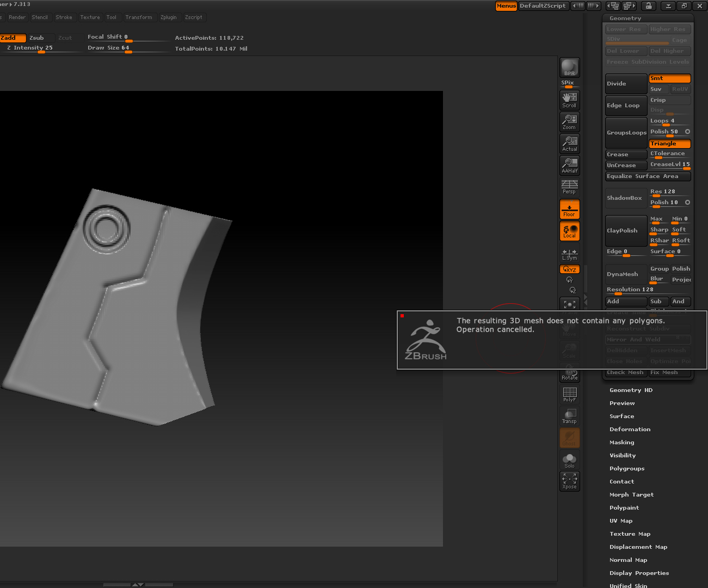Disable the Floor grid toggle

coord(569,210)
